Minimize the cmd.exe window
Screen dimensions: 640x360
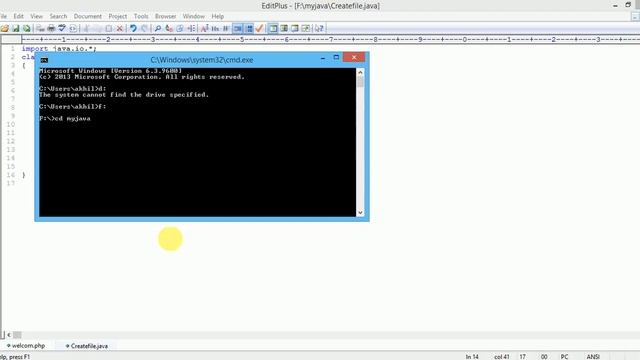(323, 58)
